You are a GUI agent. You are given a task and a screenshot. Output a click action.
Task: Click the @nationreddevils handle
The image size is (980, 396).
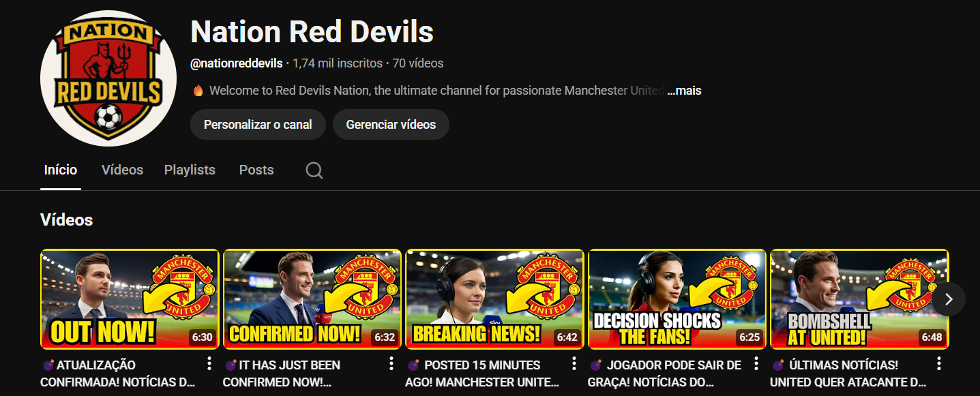click(237, 63)
